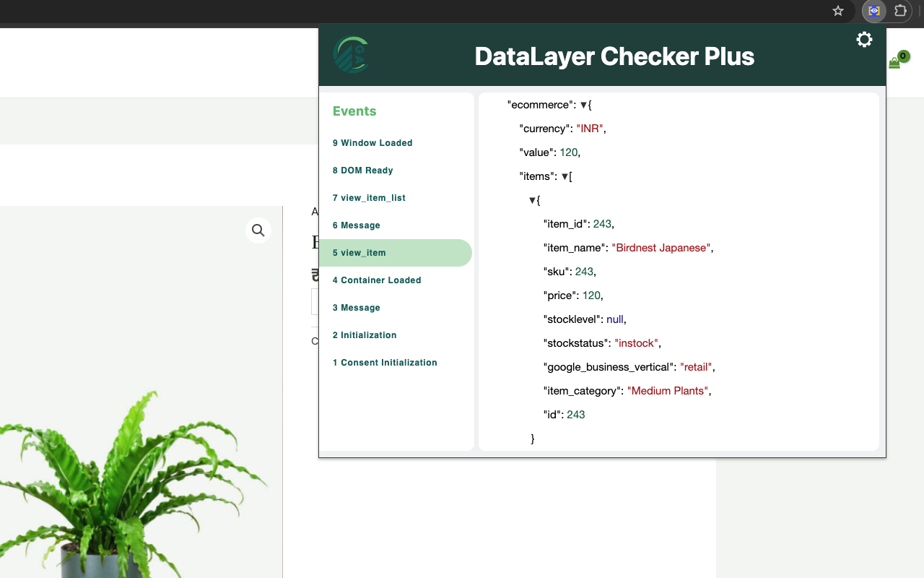Select the 6 Message event

(x=356, y=225)
